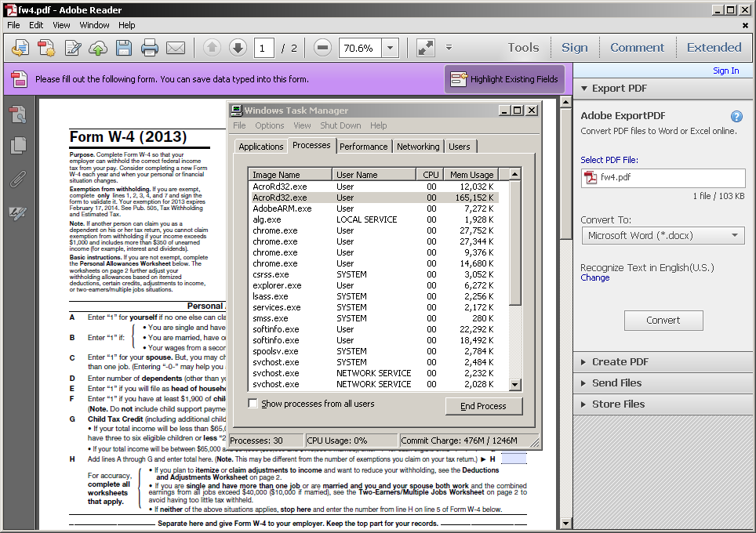This screenshot has width=756, height=533.
Task: Open the pages copy icon in the left sidebar
Action: tap(18, 145)
